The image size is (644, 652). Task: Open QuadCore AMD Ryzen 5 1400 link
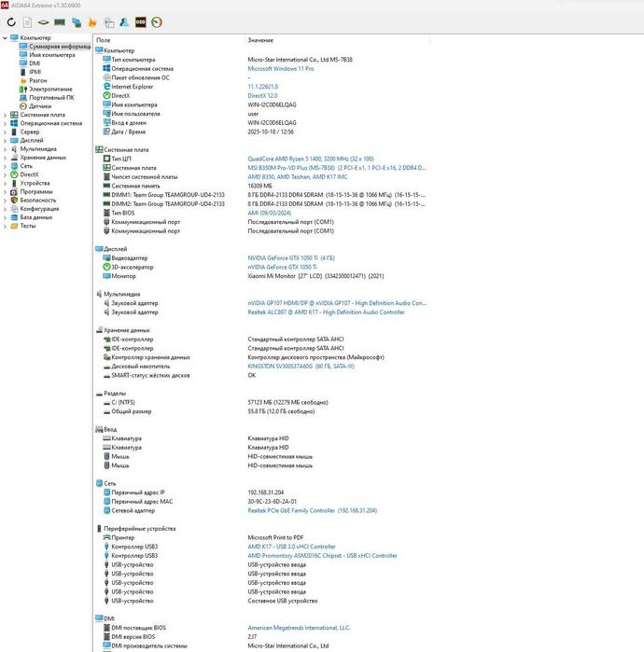[x=311, y=159]
